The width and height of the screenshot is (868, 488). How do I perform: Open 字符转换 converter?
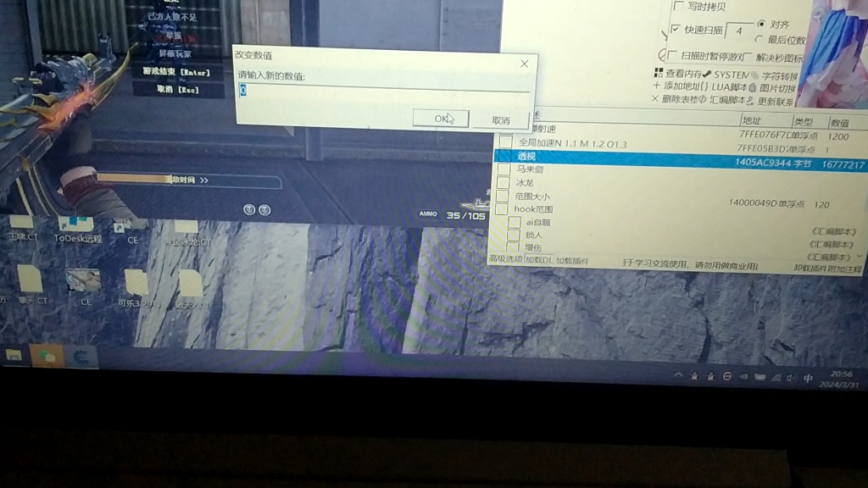coord(775,75)
